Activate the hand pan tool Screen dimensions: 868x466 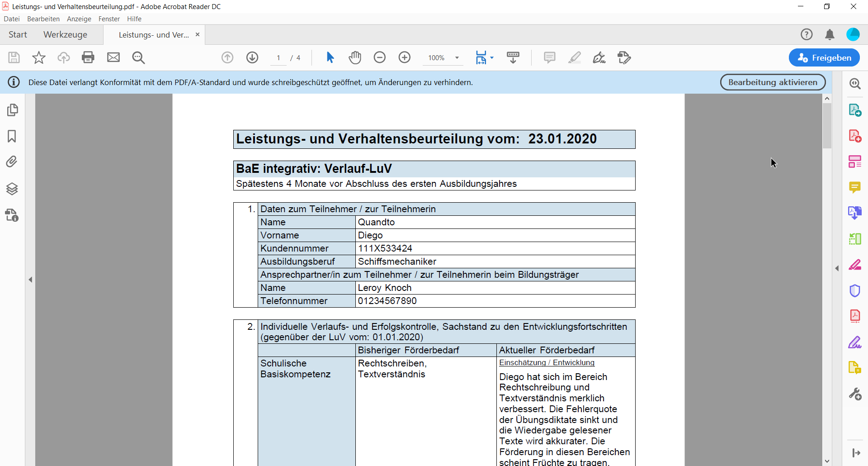pyautogui.click(x=355, y=57)
